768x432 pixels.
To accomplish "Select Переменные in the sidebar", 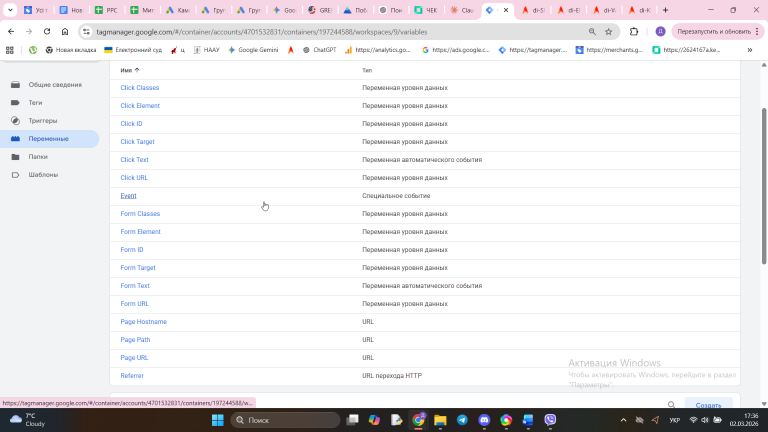I will point(48,139).
